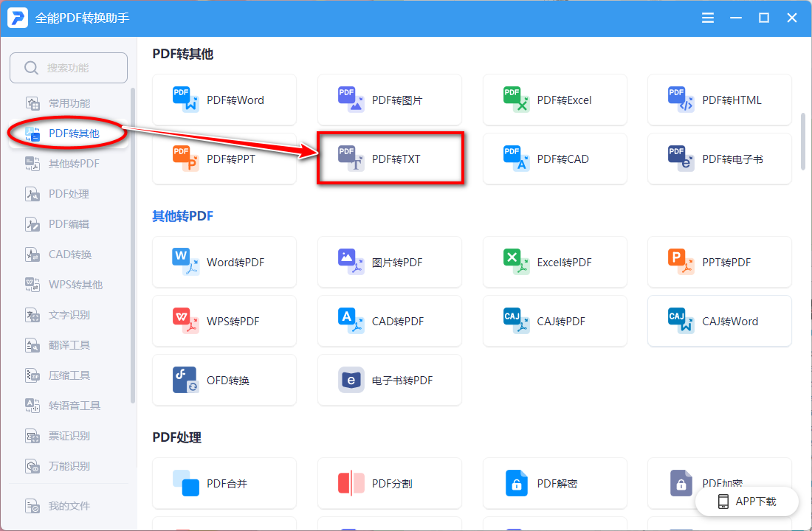Open the PPT转PDF converter
812x531 pixels.
719,263
